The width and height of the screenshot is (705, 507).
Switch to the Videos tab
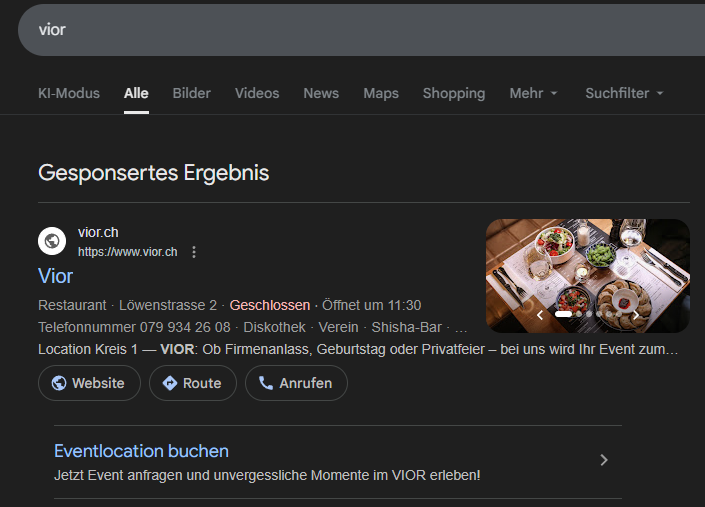(x=257, y=93)
